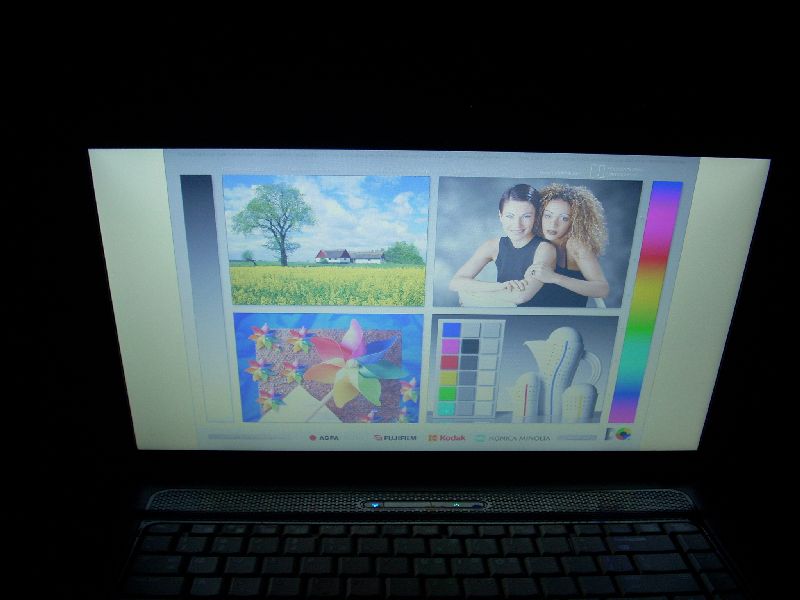
Task: Click the color wheel icon beside logos
Action: [622, 434]
